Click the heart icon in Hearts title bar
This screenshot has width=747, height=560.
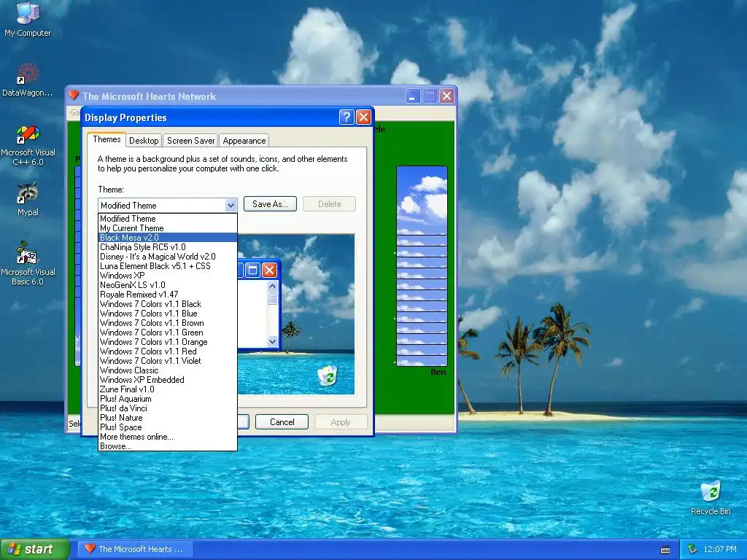tap(74, 96)
